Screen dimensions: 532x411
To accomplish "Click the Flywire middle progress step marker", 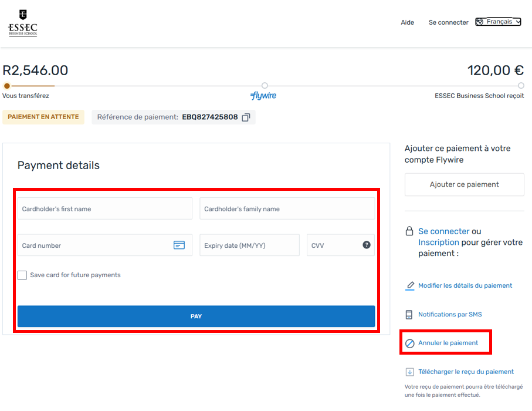I will 265,85.
